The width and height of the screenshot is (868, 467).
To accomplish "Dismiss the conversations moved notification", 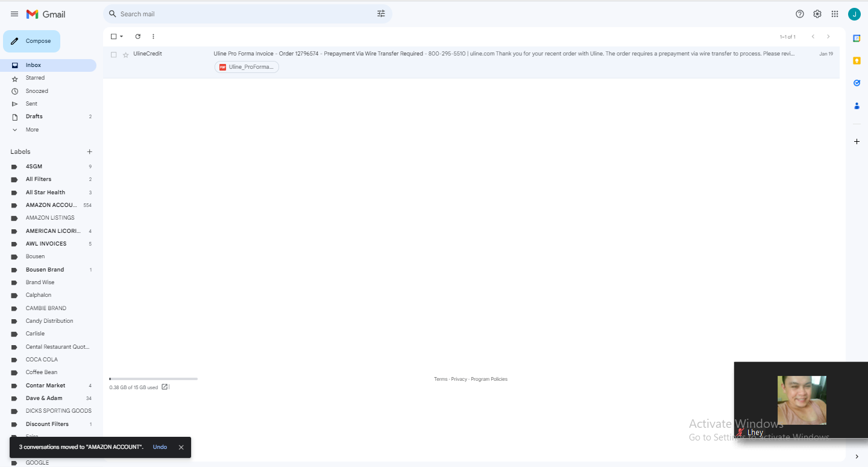I will [x=181, y=447].
